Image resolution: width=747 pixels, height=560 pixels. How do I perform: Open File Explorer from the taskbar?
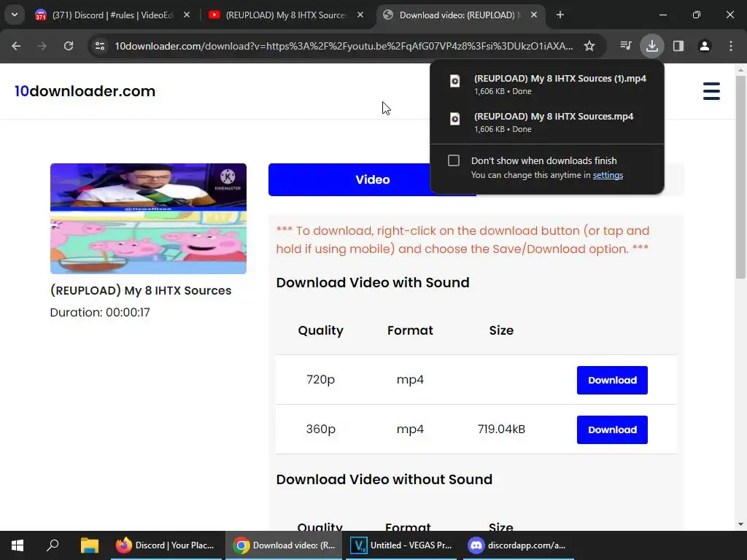pos(89,545)
